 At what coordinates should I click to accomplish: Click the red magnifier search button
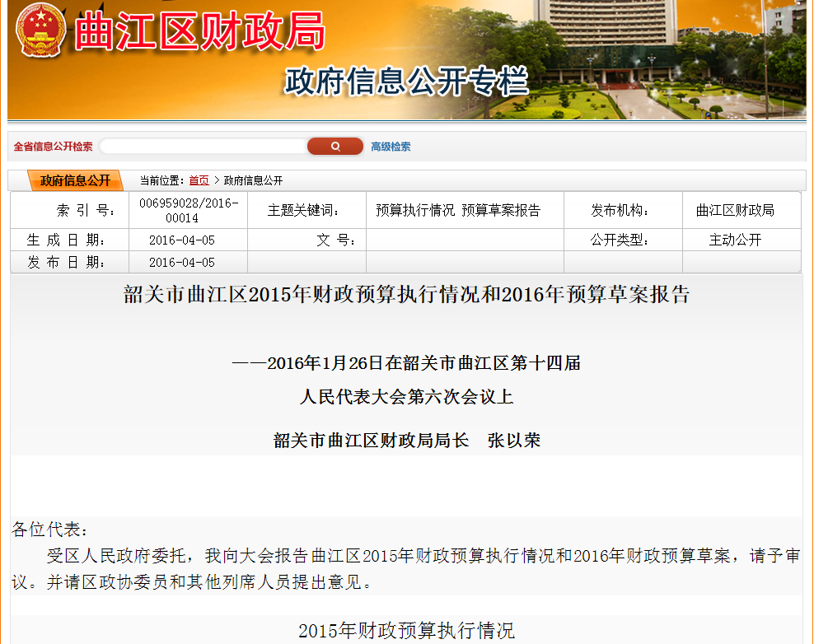pyautogui.click(x=335, y=147)
